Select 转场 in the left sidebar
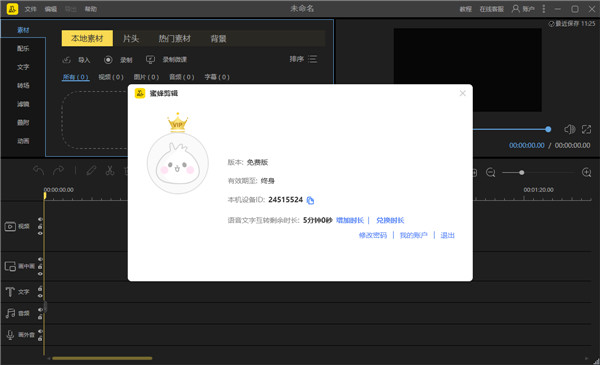 coord(23,85)
